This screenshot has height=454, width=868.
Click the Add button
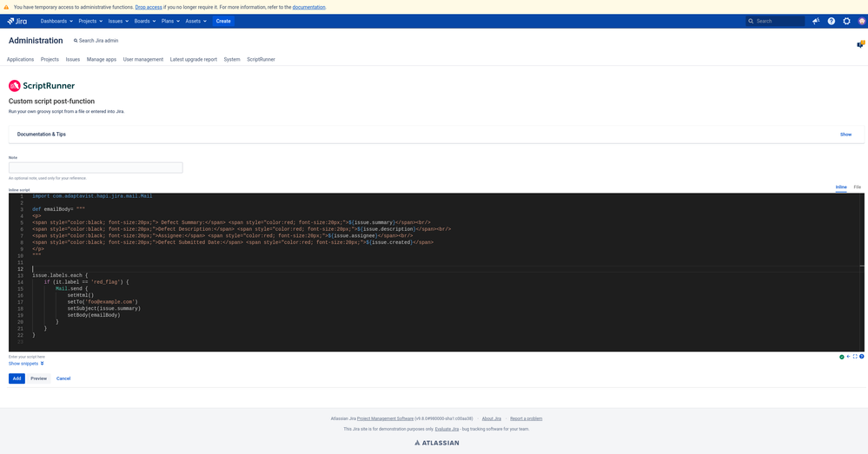[17, 378]
